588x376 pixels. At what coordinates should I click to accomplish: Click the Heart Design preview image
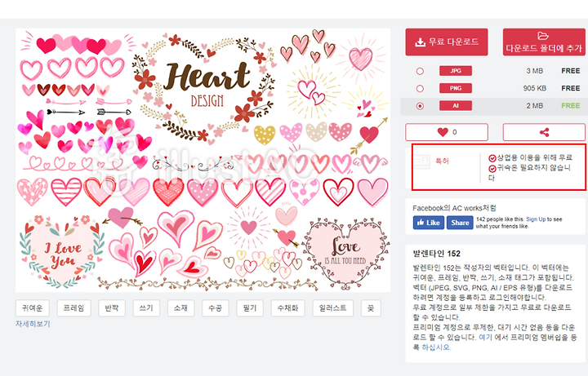(203, 161)
